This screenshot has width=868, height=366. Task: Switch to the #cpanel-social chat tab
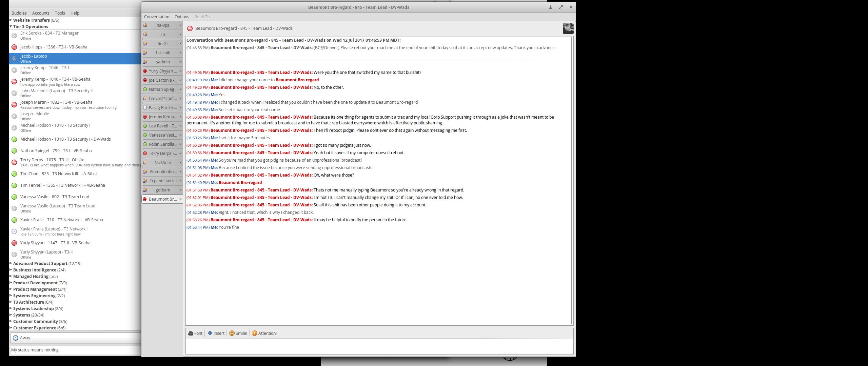pyautogui.click(x=162, y=181)
